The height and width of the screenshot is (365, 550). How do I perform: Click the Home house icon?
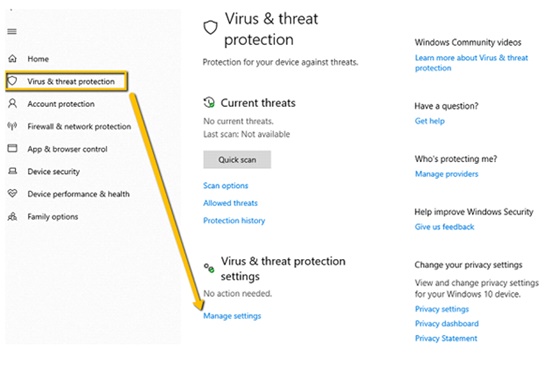pos(12,59)
